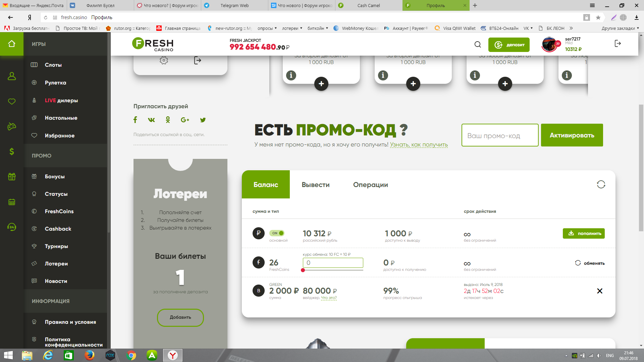
Task: Switch to the Операции tab
Action: click(x=370, y=185)
